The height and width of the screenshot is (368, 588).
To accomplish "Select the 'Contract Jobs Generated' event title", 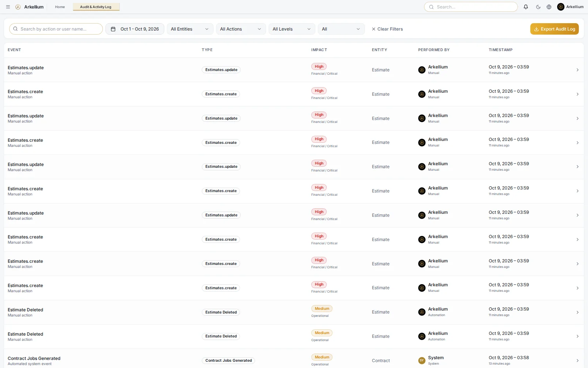I will click(x=34, y=358).
